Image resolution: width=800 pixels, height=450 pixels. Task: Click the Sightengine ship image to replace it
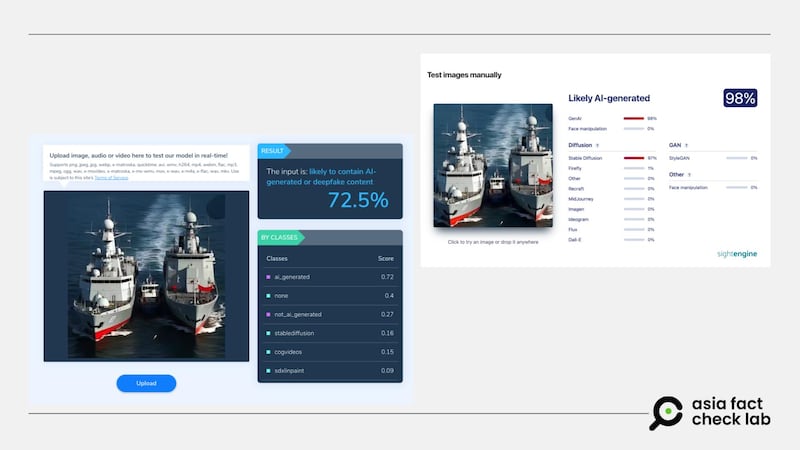click(493, 164)
